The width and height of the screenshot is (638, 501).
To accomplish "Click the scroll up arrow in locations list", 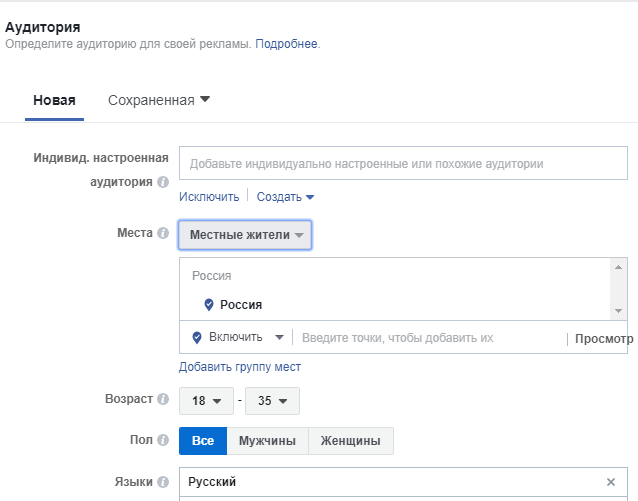I will pyautogui.click(x=618, y=267).
